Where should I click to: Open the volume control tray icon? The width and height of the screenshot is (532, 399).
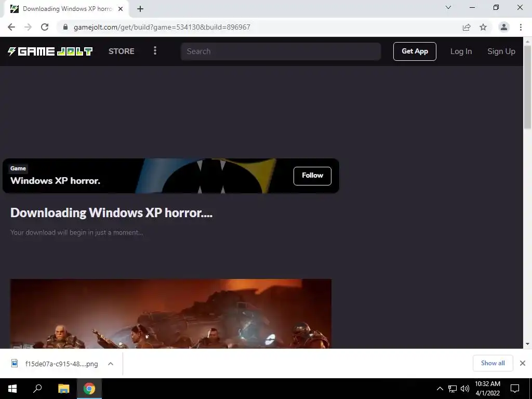tap(465, 389)
